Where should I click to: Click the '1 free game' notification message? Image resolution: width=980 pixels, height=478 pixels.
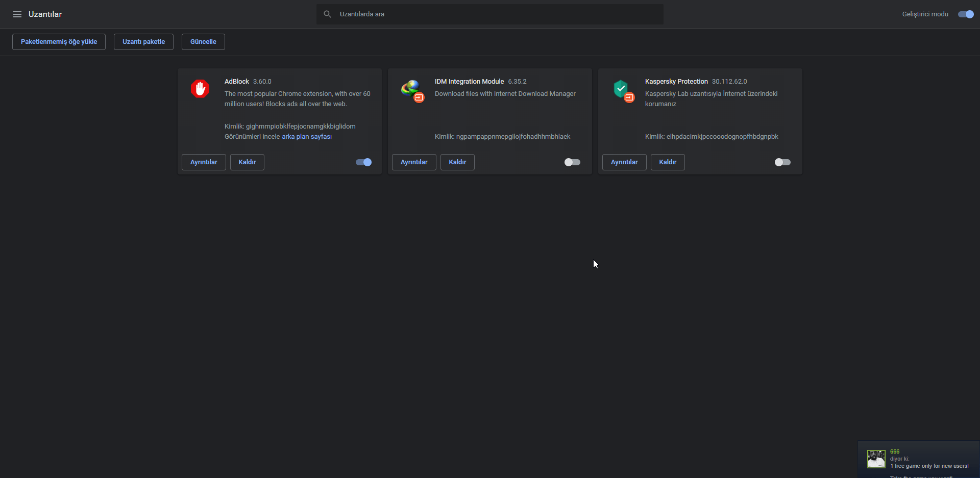[929, 466]
